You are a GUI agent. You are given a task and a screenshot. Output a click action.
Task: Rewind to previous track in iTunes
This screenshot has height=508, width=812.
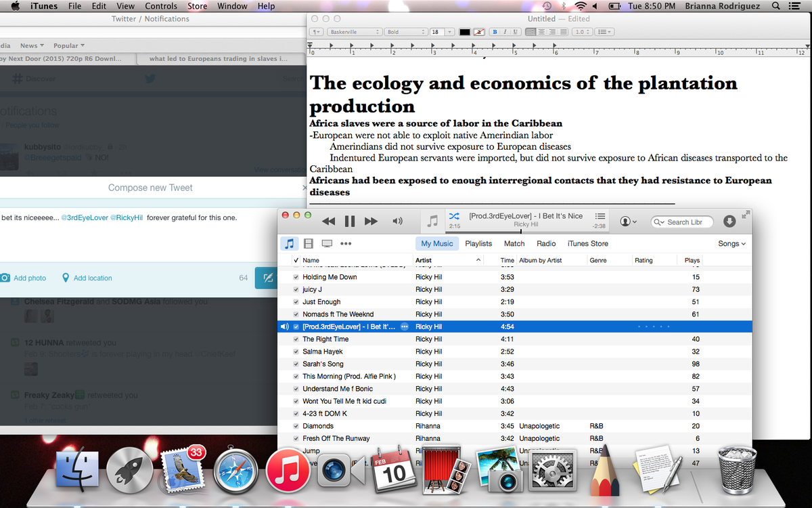click(x=328, y=221)
